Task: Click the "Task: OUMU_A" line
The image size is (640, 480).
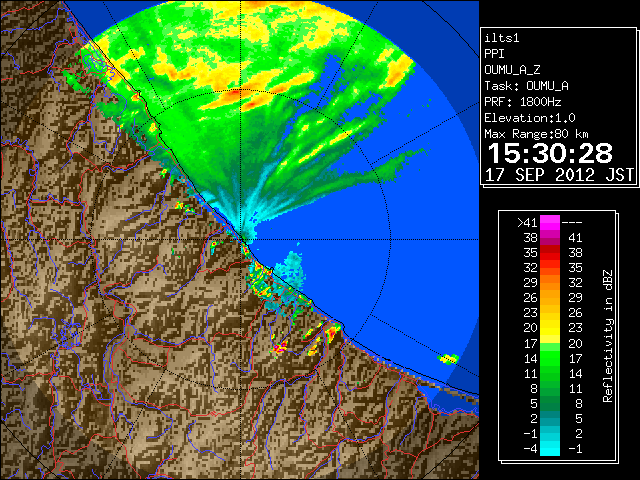Action: 526,86
